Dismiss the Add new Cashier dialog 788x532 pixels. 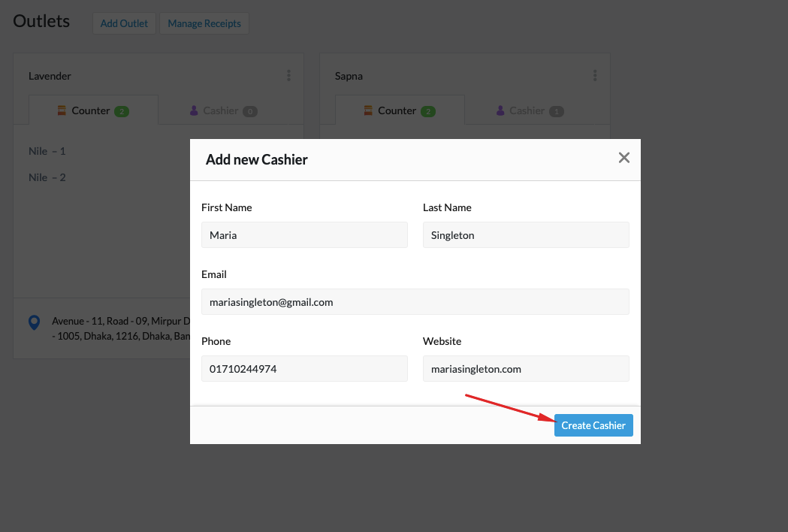[623, 158]
